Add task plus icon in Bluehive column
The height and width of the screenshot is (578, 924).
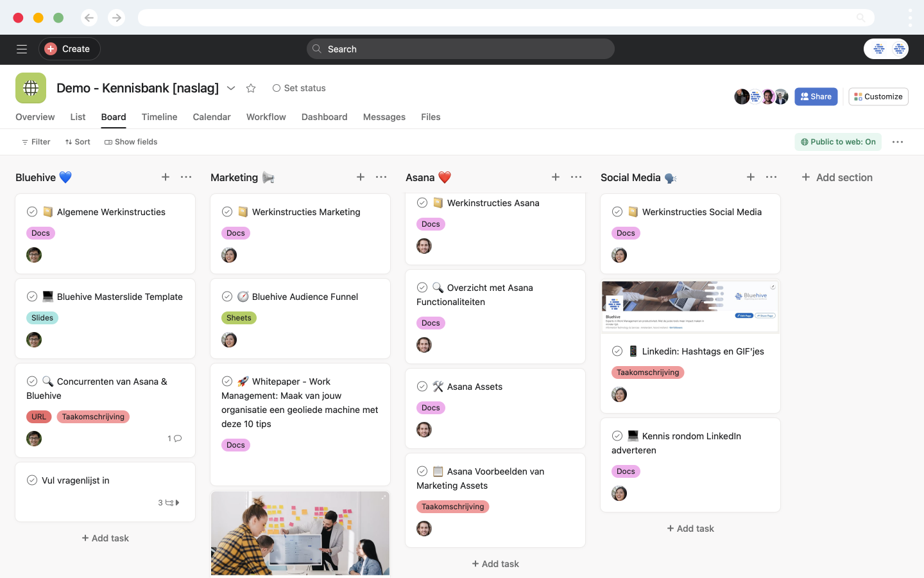(166, 177)
